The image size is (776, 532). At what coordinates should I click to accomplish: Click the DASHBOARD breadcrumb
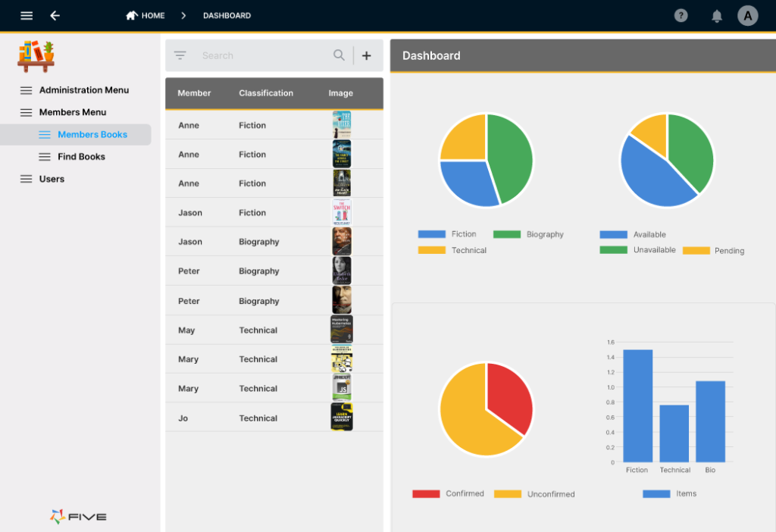pyautogui.click(x=227, y=16)
